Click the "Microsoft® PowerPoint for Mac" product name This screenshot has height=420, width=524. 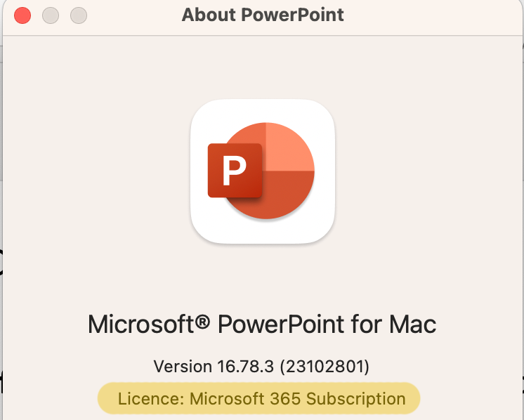[262, 324]
